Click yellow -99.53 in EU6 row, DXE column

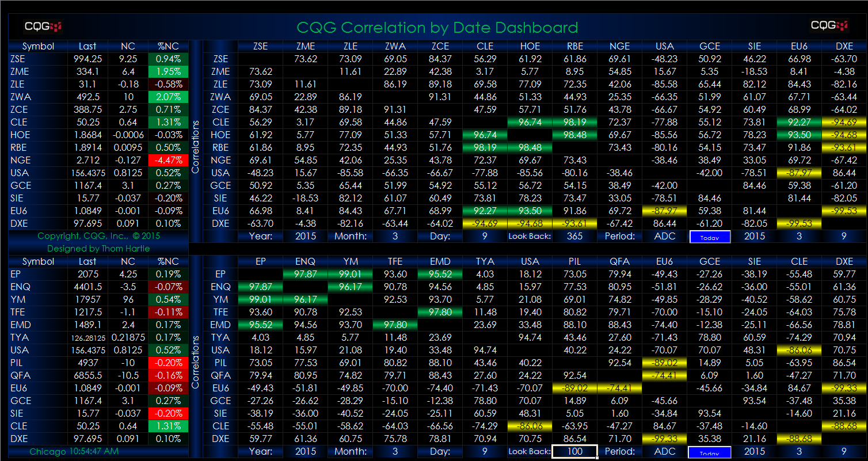(844, 211)
